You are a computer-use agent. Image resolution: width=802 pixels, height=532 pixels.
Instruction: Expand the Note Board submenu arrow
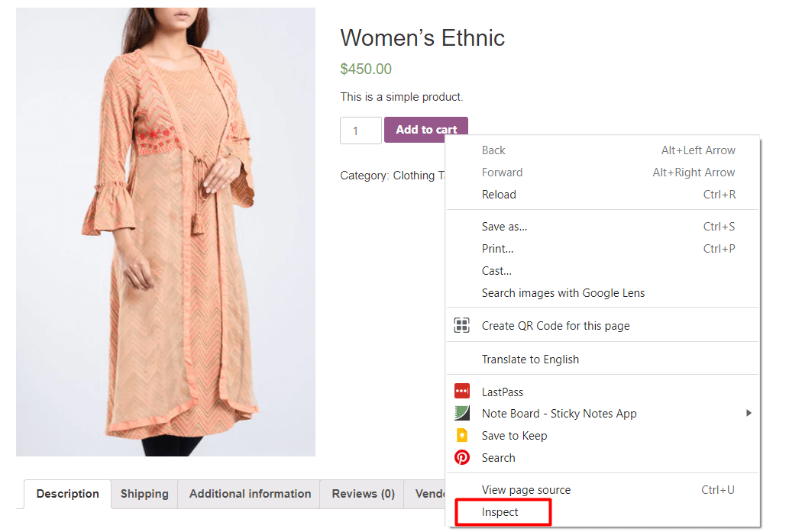point(749,413)
